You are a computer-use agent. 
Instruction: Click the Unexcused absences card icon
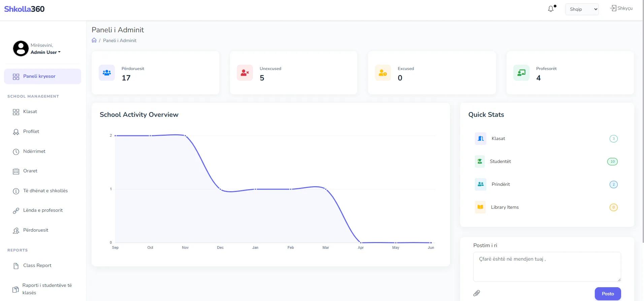tap(245, 73)
